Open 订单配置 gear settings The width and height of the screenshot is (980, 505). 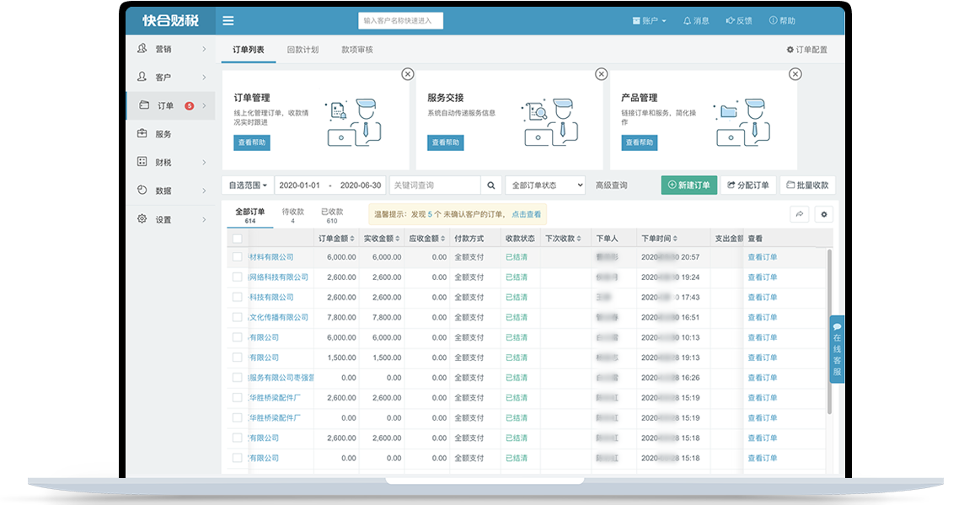[806, 50]
